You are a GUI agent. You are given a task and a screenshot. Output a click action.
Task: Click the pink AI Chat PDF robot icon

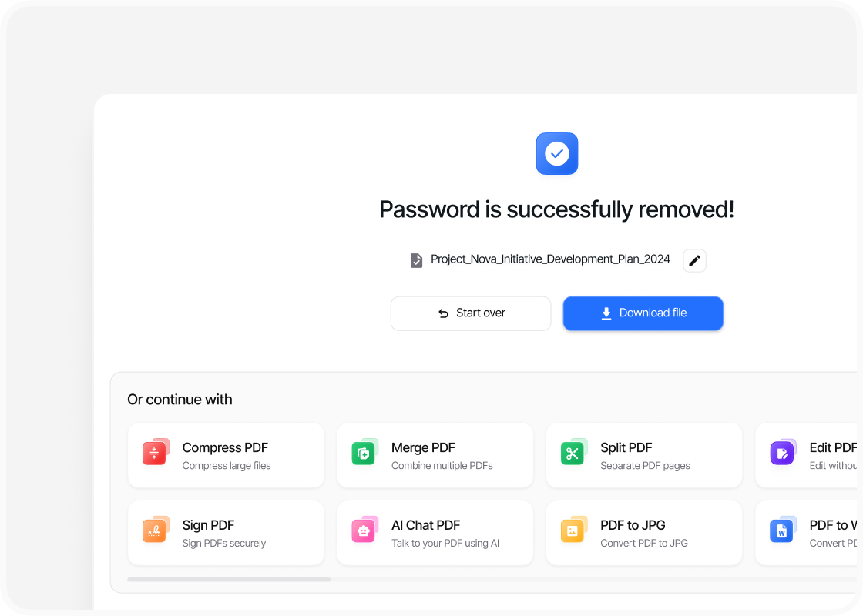364,530
